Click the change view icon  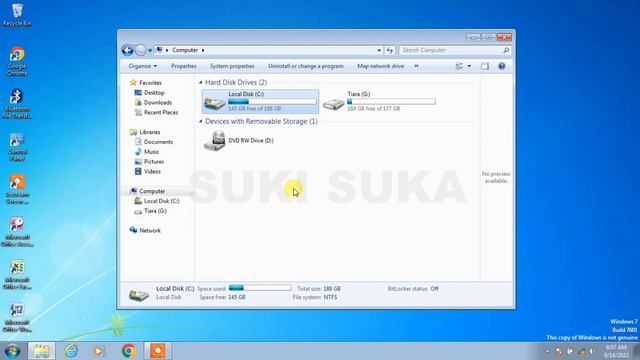click(459, 66)
